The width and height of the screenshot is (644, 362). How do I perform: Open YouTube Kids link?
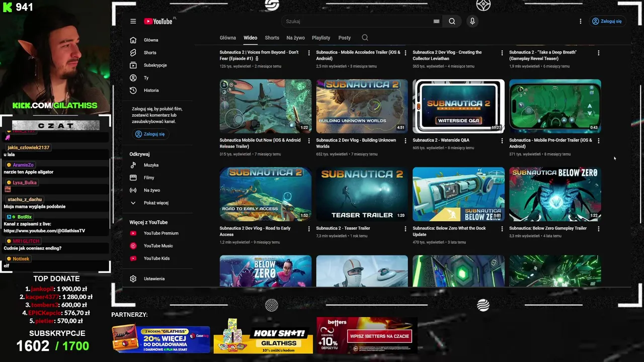point(156,258)
